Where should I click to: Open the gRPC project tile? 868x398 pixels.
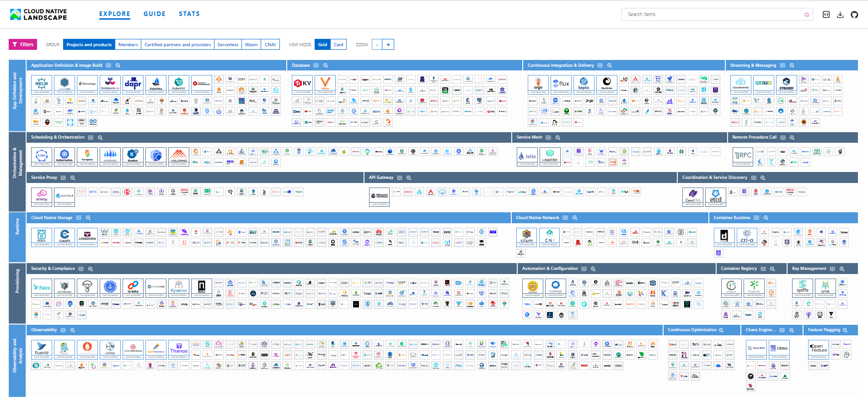tap(743, 156)
